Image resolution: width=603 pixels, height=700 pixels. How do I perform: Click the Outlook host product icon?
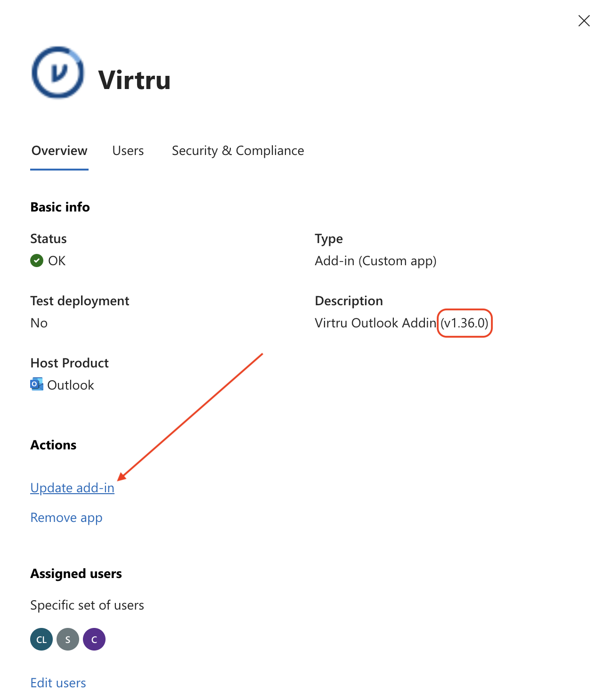click(37, 384)
